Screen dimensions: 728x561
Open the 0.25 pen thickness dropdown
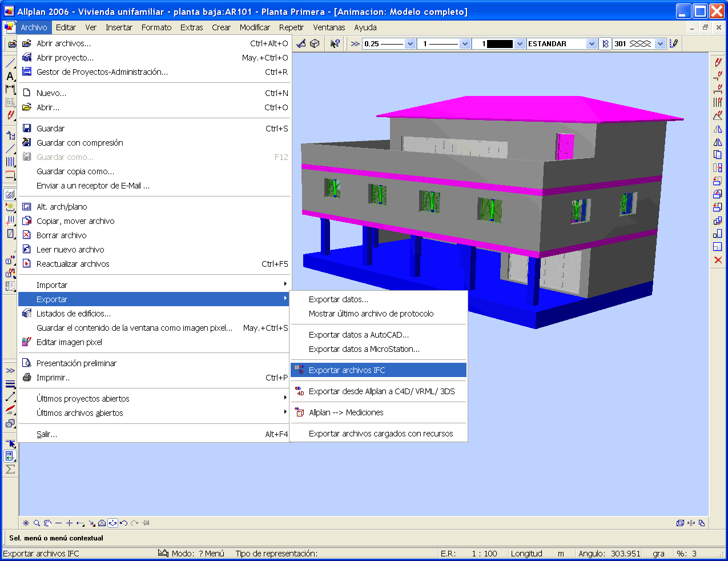pos(410,43)
